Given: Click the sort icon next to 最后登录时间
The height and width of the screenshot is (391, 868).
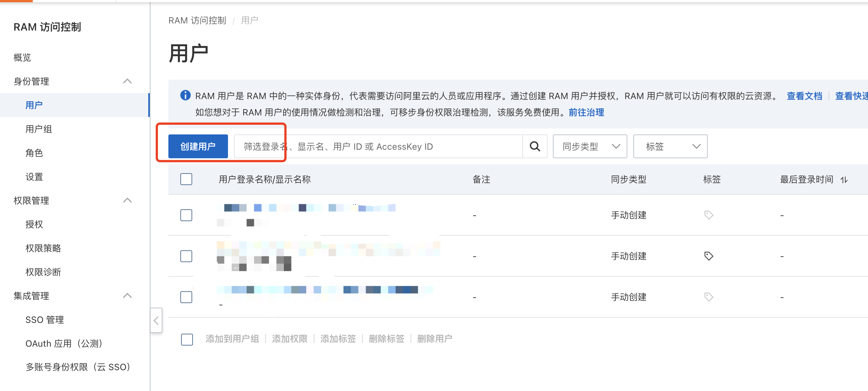Looking at the screenshot, I should click(844, 179).
